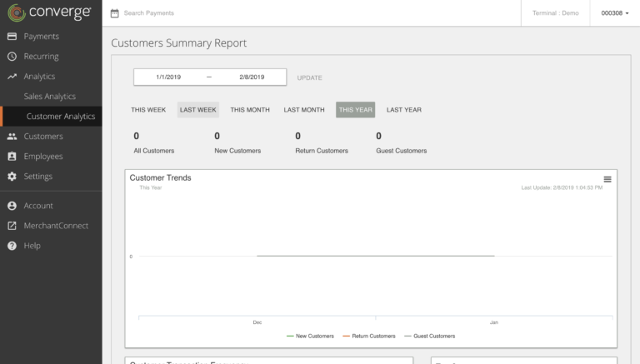Screen dimensions: 640x364
Task: Toggle New Customers legend series
Action: coord(310,336)
